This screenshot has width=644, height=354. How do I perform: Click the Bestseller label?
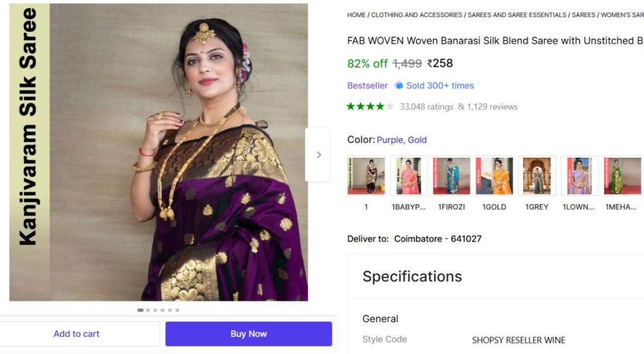(367, 85)
